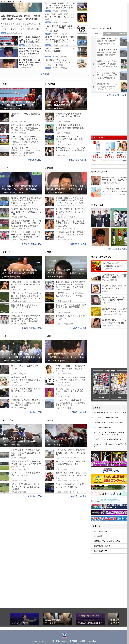Open ranking item 2 about TOKIO長瀬智也
The height and width of the screenshot is (644, 129).
[x=109, y=52]
